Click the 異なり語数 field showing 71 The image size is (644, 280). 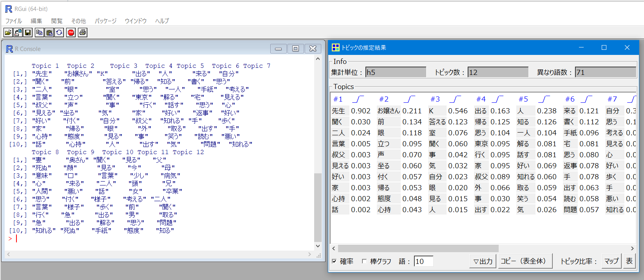click(x=605, y=72)
